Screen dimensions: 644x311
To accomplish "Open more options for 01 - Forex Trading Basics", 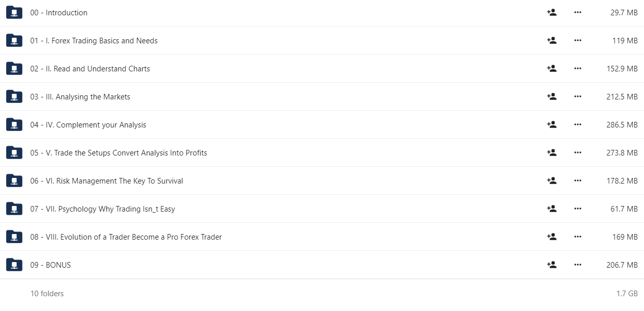I will 577,40.
